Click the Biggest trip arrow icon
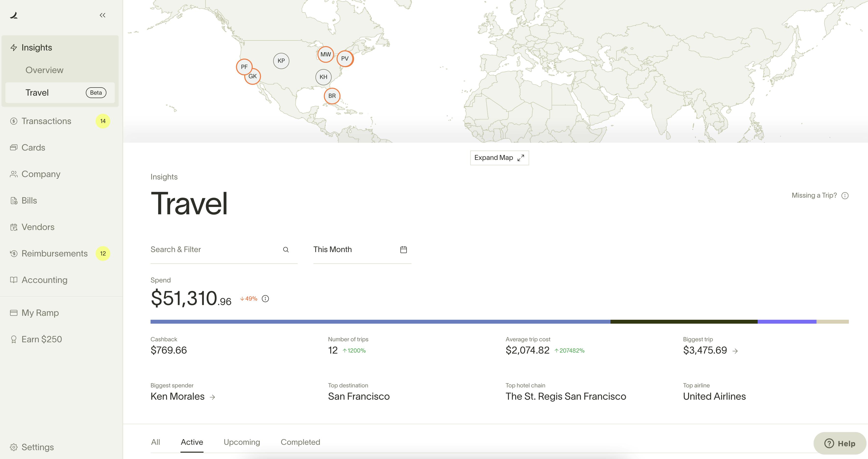Viewport: 868px width, 459px height. (735, 351)
